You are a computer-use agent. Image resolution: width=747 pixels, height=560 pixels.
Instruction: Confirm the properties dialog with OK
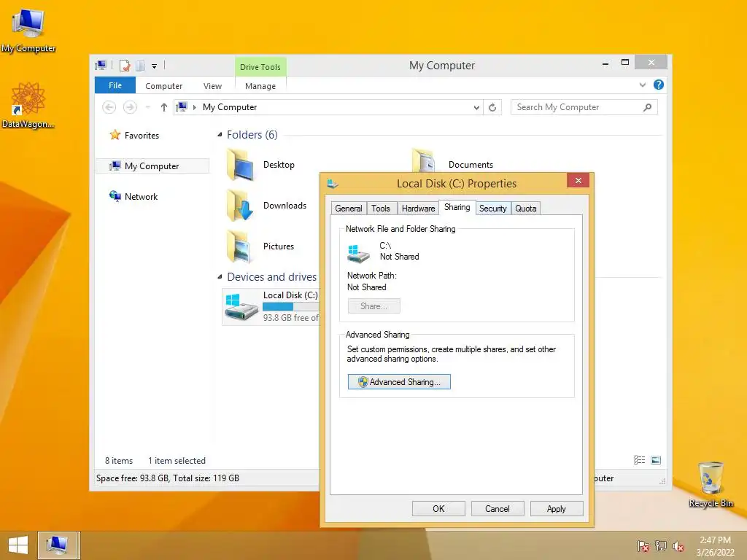pos(438,508)
